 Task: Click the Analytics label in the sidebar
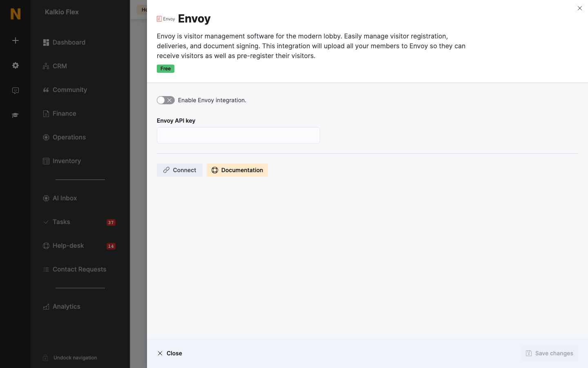click(x=67, y=307)
